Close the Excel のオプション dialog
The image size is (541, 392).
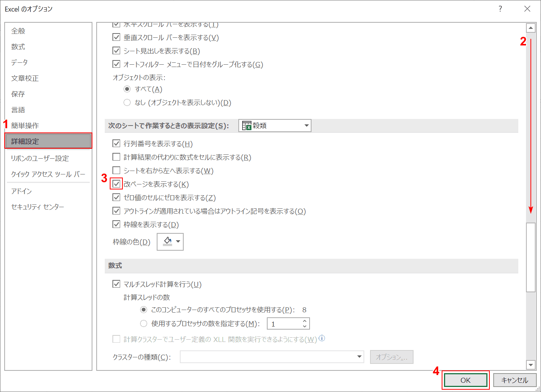527,9
